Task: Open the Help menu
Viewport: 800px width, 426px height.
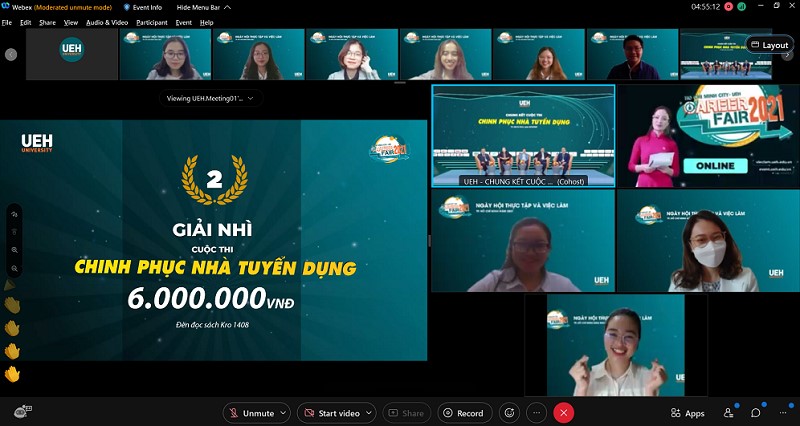Action: coord(207,22)
